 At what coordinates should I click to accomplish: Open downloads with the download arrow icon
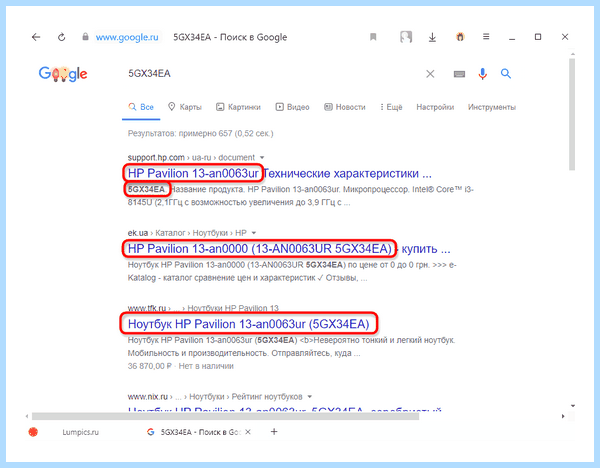pyautogui.click(x=432, y=37)
